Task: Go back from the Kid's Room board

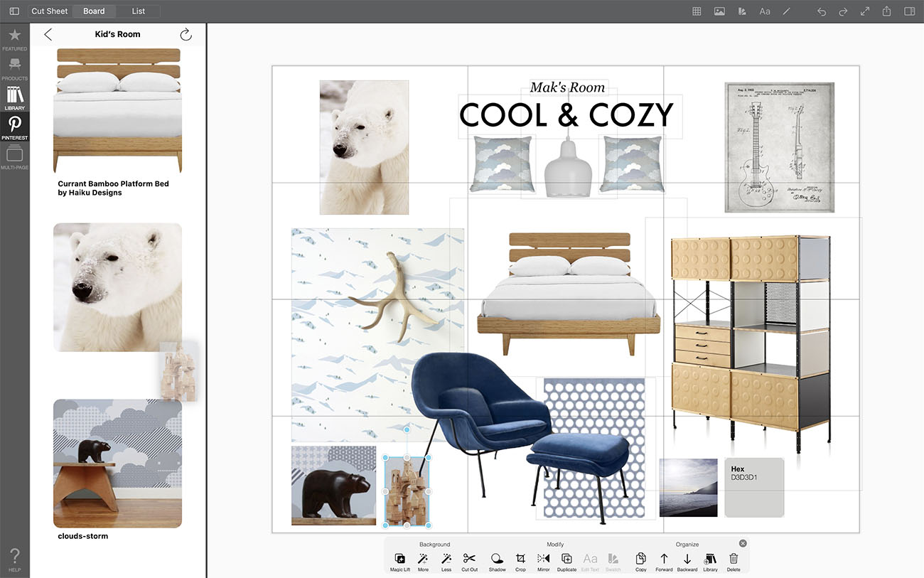Action: [x=48, y=34]
